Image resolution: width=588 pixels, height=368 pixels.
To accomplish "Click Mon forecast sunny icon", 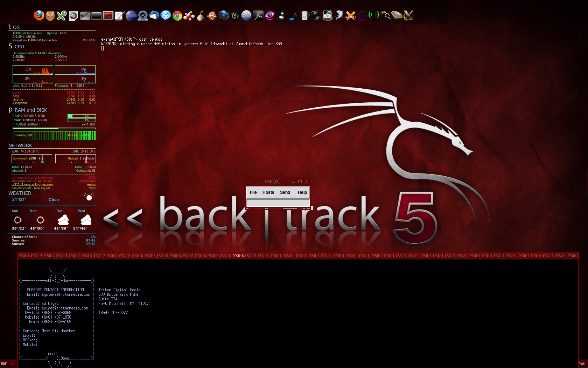I will (x=40, y=220).
